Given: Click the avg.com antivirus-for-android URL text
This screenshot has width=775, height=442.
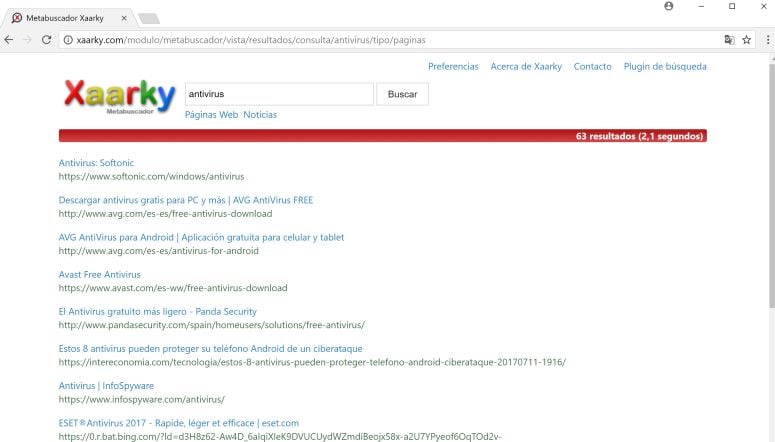Looking at the screenshot, I should (159, 251).
